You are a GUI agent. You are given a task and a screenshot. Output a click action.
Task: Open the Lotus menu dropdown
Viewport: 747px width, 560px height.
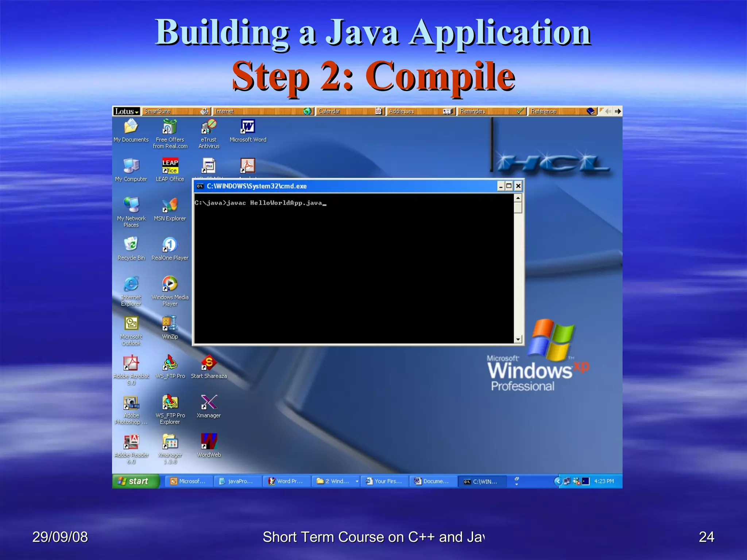[x=126, y=111]
